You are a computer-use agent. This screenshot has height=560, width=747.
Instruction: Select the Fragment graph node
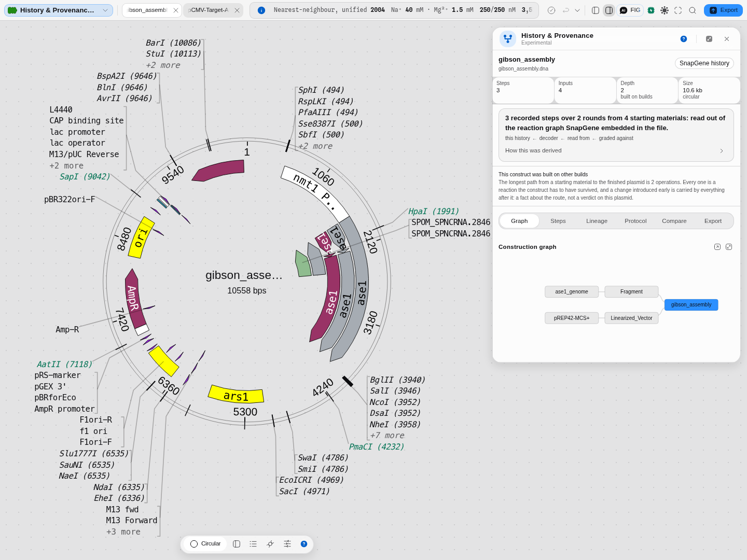point(631,292)
